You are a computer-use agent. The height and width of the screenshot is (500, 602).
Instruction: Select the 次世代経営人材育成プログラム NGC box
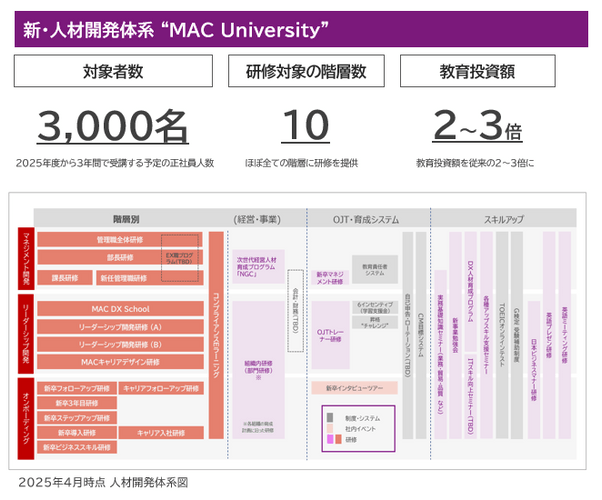click(258, 267)
